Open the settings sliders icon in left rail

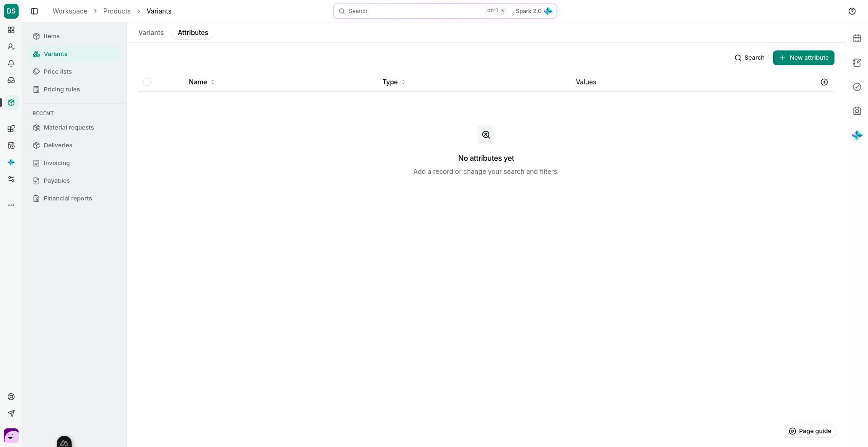click(x=11, y=179)
